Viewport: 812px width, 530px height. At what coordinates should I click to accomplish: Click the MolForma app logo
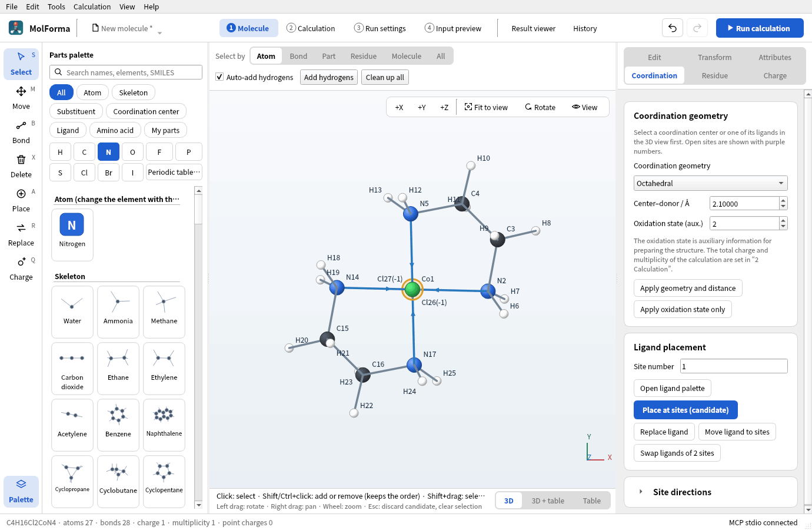tap(16, 28)
